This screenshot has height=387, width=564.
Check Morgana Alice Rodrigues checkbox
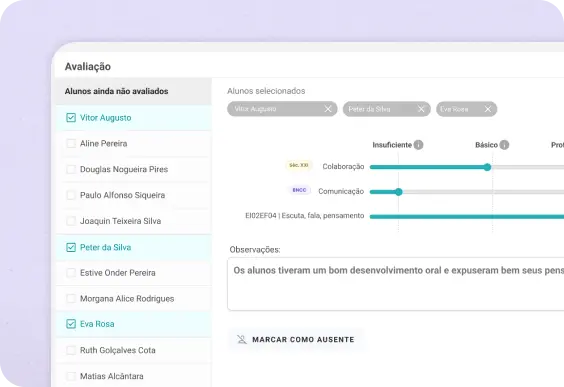pos(71,299)
